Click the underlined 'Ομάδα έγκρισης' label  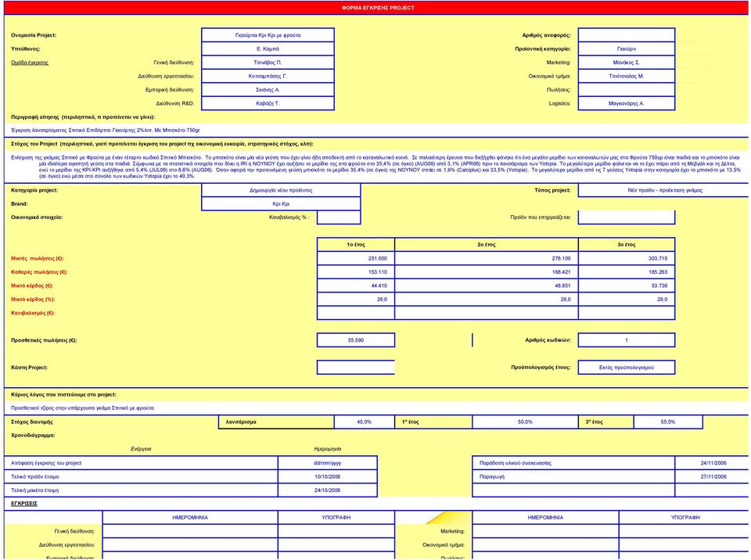pos(30,63)
